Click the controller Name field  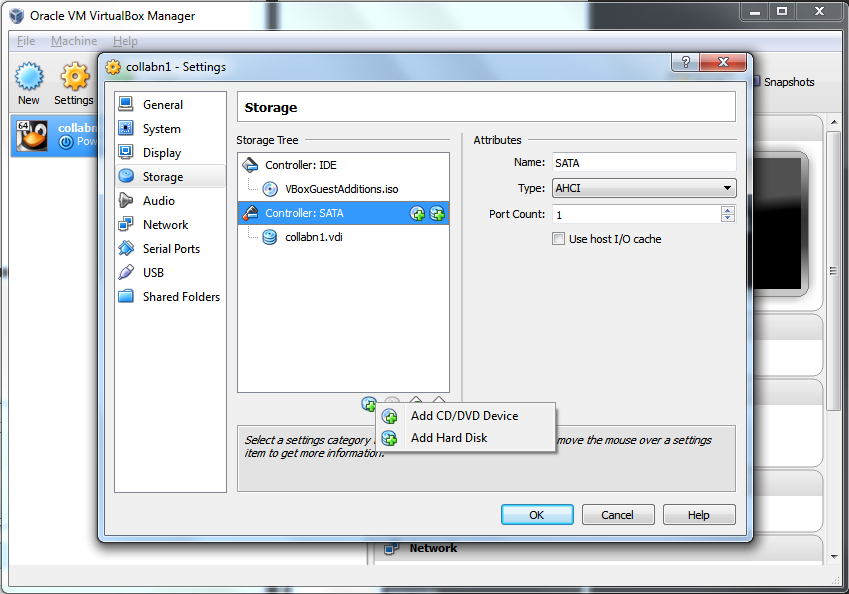coord(644,162)
